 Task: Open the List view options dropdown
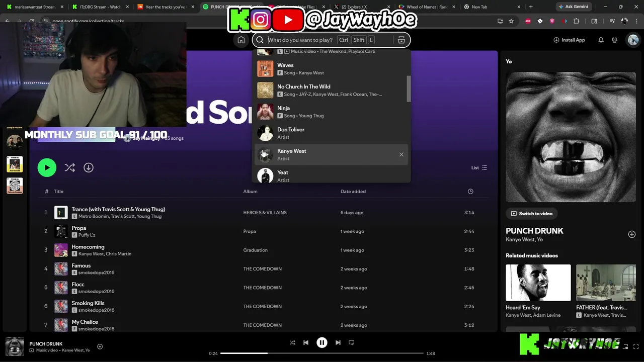pos(479,167)
